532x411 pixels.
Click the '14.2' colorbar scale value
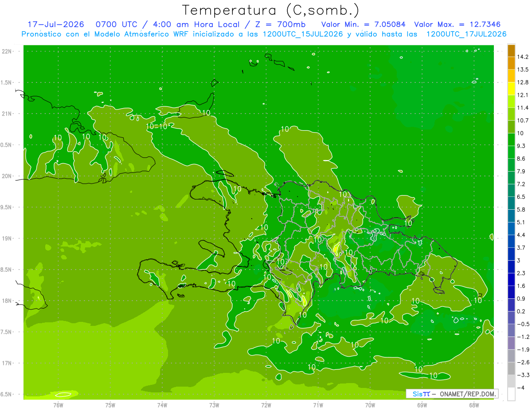click(x=523, y=57)
